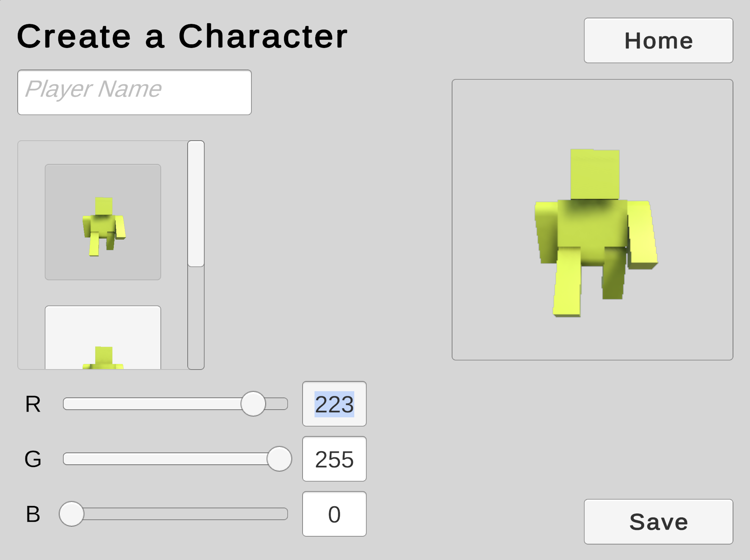The image size is (750, 560).
Task: Grab the R slider knob
Action: [x=253, y=404]
